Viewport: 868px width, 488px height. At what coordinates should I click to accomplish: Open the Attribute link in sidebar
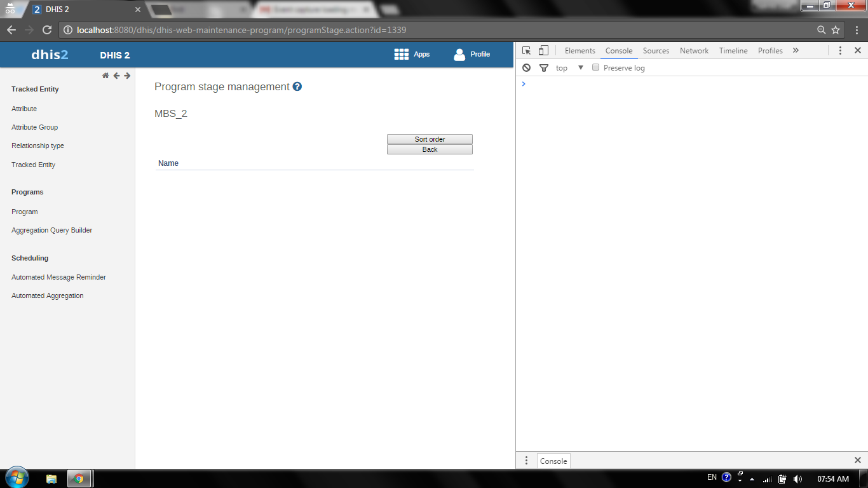tap(24, 109)
